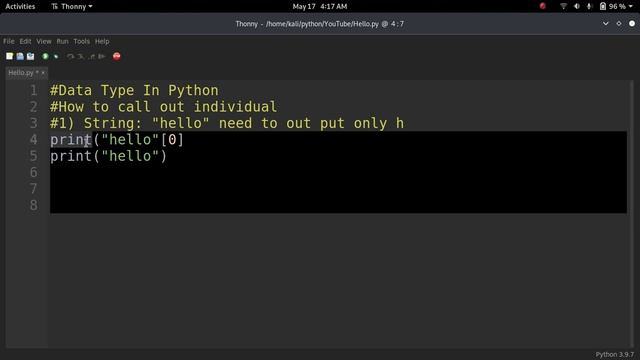Maximize Thonny with the diamond title button
640x360 pixels.
click(x=619, y=24)
